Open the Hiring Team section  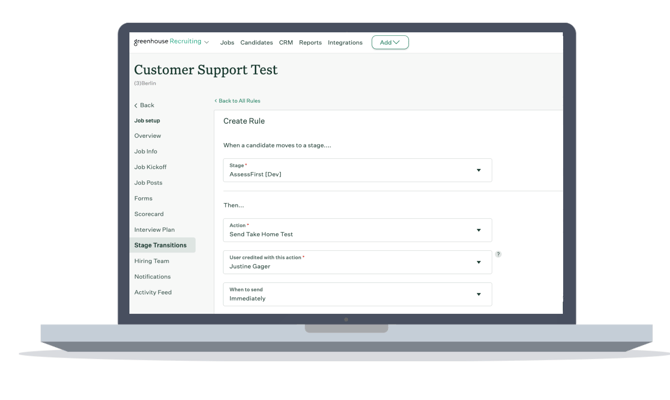coord(152,261)
